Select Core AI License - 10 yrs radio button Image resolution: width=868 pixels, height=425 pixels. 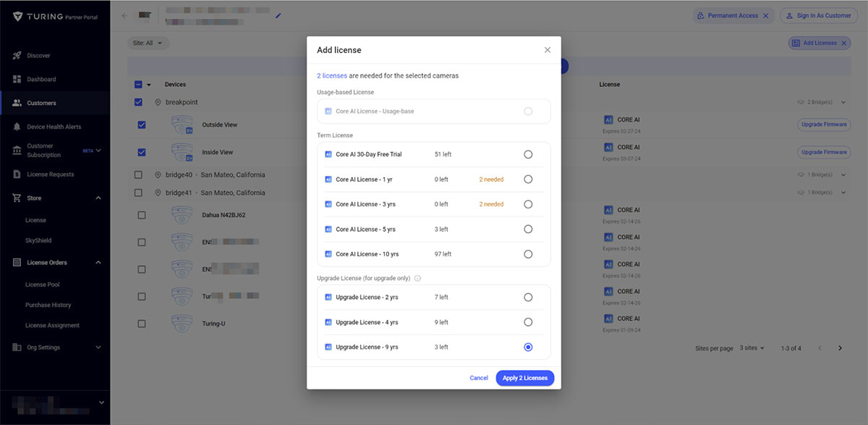[x=528, y=254]
